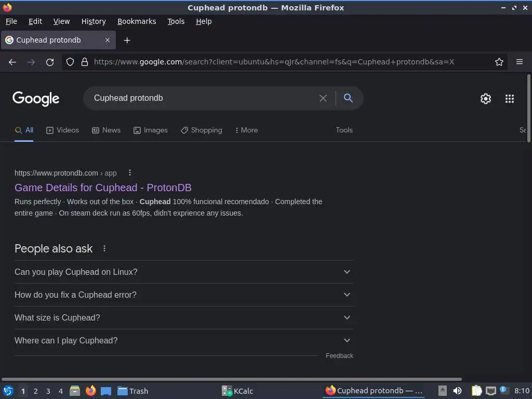The width and height of the screenshot is (532, 399).
Task: Click the Feedback link
Action: [339, 356]
